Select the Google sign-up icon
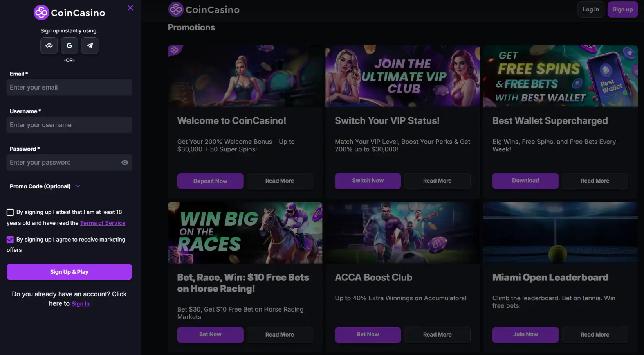Screen dimensions: 644x355 (x=69, y=45)
